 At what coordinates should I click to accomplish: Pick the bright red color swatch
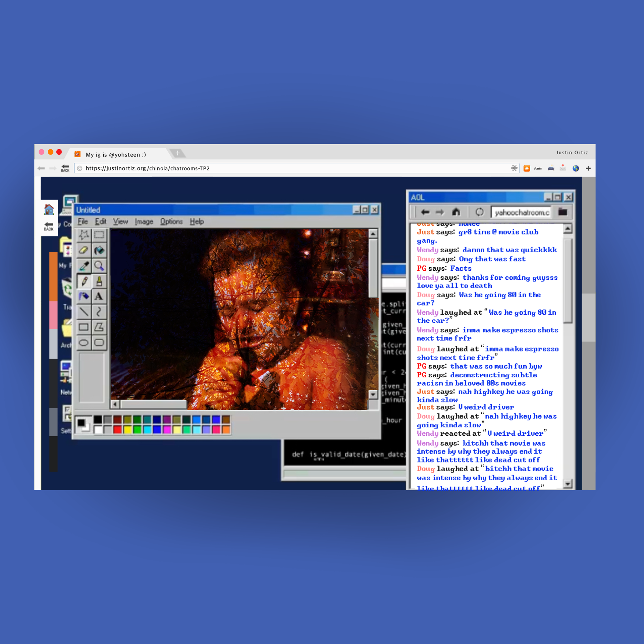click(117, 430)
